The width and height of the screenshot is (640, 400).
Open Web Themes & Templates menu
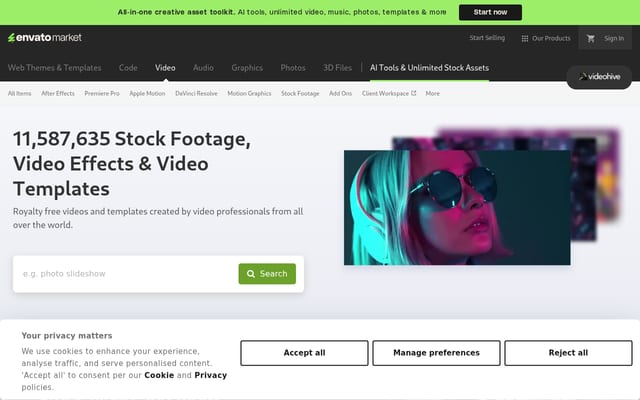54,68
